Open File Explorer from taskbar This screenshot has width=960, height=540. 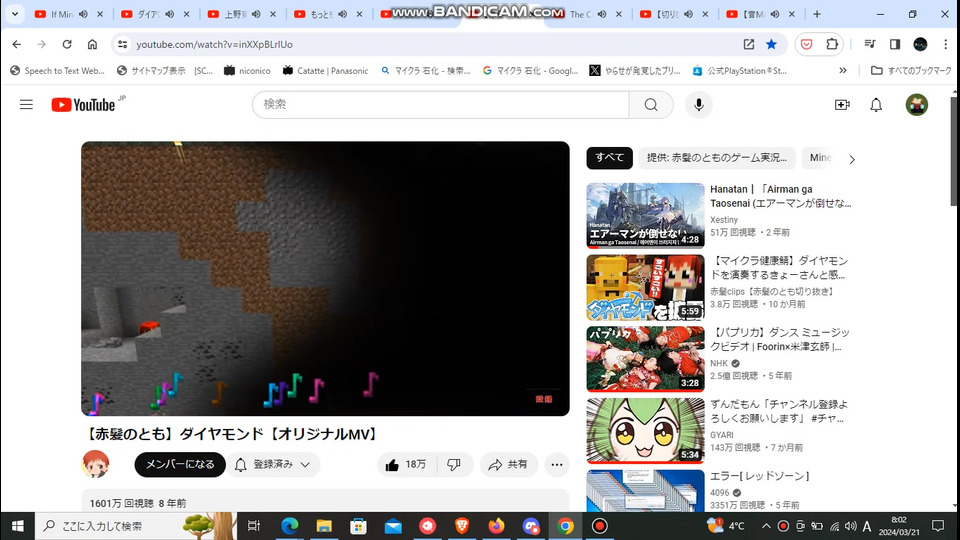click(324, 526)
